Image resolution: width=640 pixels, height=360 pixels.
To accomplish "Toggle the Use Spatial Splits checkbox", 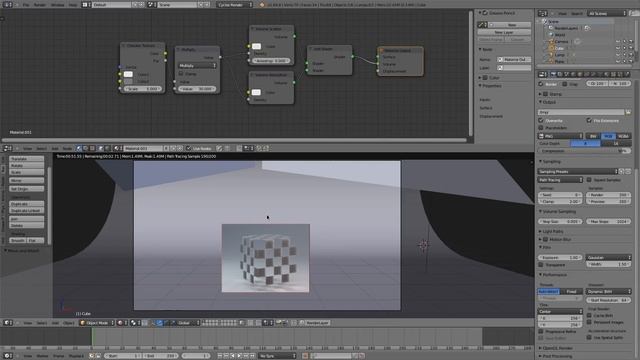I will 589,338.
